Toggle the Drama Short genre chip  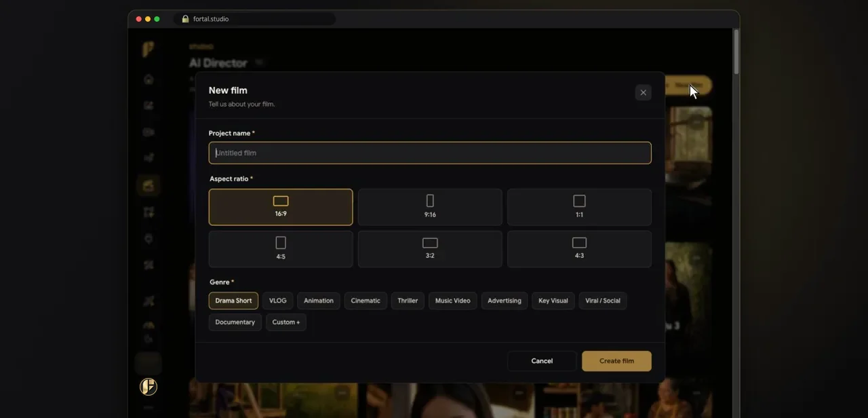(x=233, y=301)
